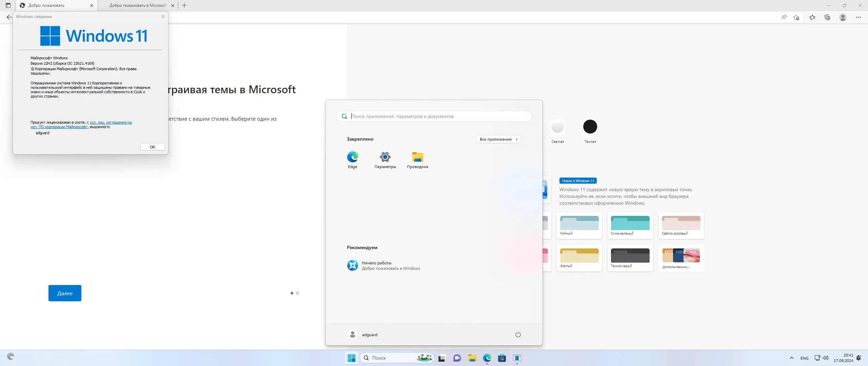The height and width of the screenshot is (366, 868).
Task: Open Edge from the pinned Start menu apps
Action: 352,160
